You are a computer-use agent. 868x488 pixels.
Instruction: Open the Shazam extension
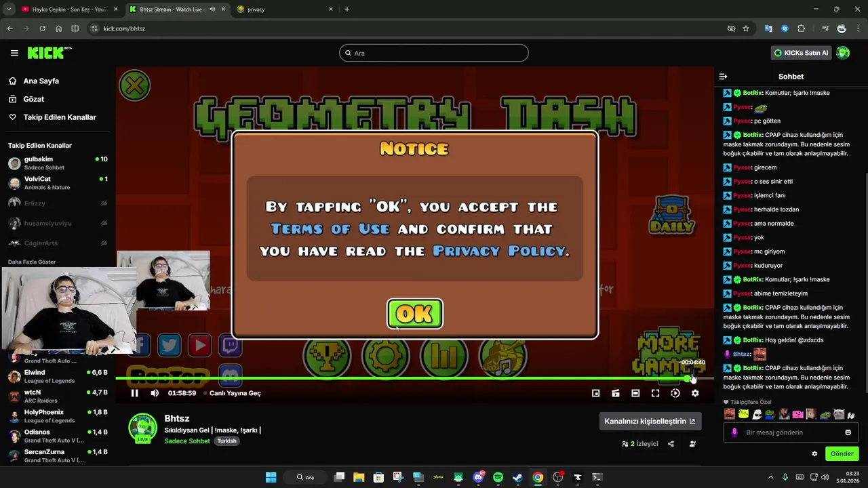point(785,28)
